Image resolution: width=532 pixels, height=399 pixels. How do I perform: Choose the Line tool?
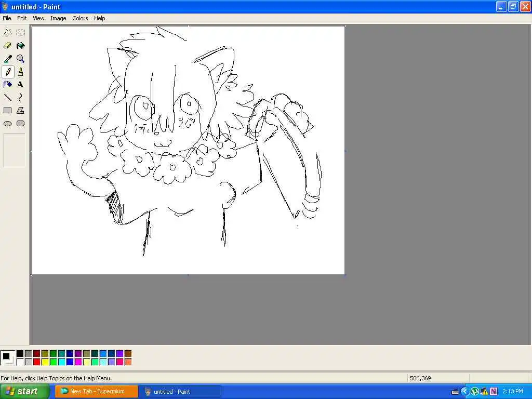click(x=7, y=98)
